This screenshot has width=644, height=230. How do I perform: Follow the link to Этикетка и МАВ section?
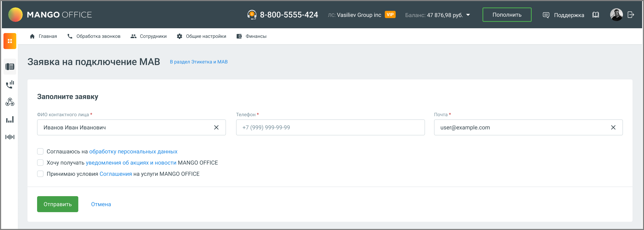click(199, 62)
